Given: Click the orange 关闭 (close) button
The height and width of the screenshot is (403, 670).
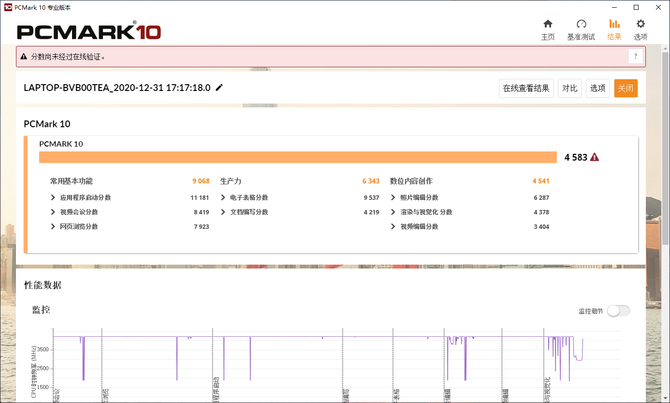Looking at the screenshot, I should [626, 88].
